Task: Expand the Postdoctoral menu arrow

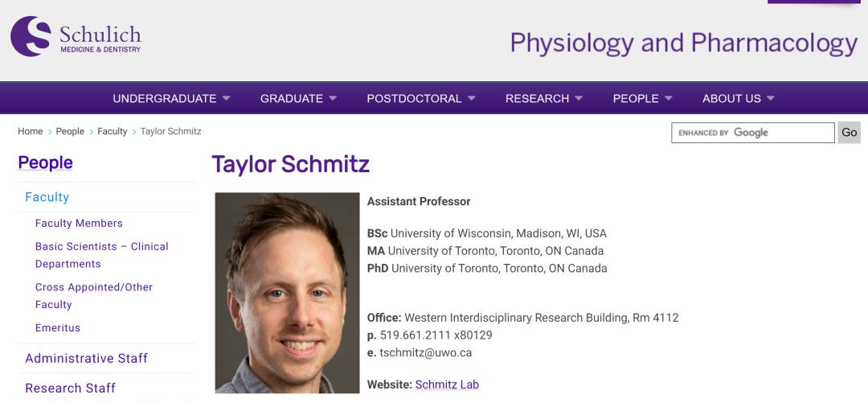Action: point(472,98)
